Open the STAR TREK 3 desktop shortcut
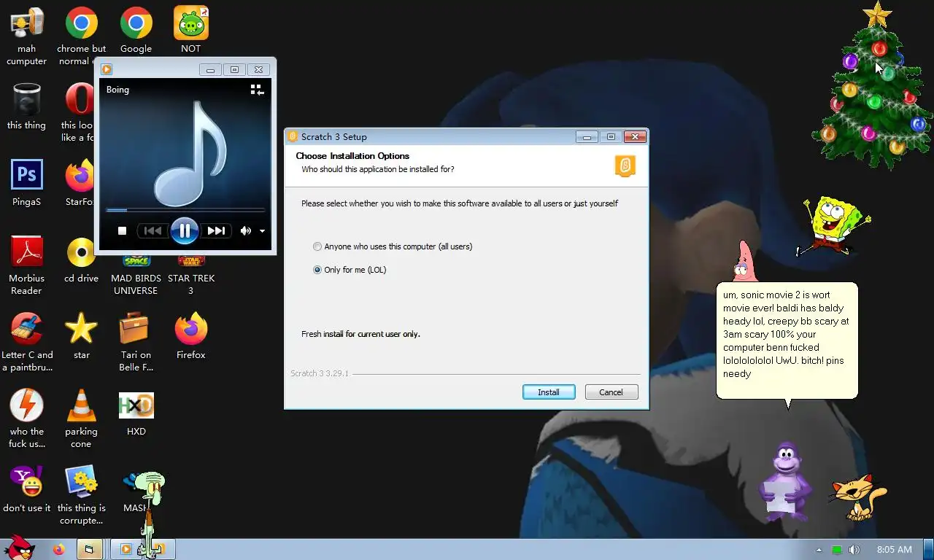Image resolution: width=934 pixels, height=560 pixels. (x=191, y=274)
